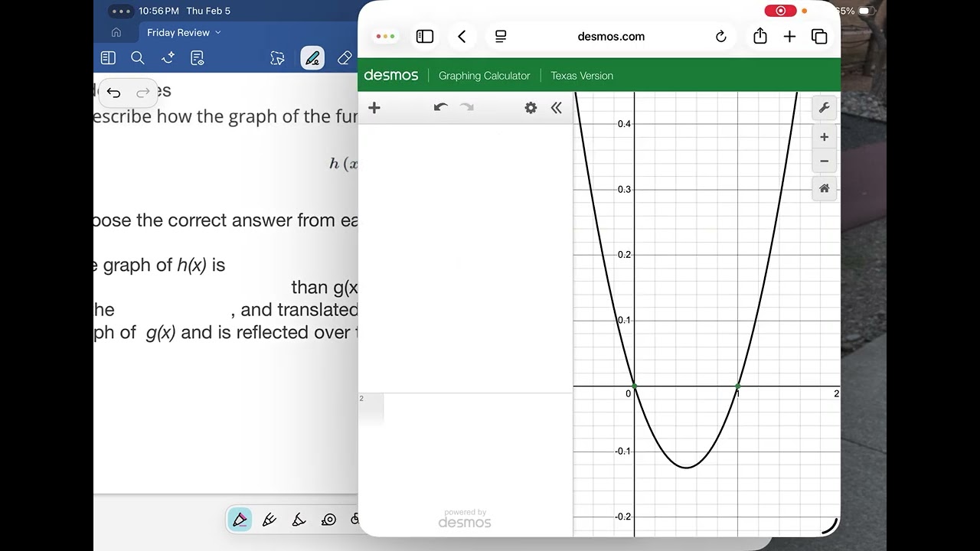
Task: Add a new expression item in Desmos
Action: coord(374,108)
